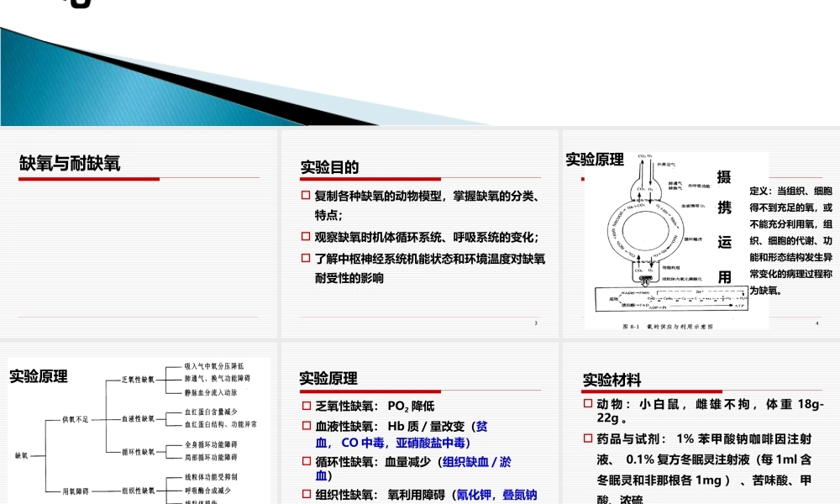Click the leaf 吸入气中氧分压降低
840x504 pixels.
(x=214, y=366)
